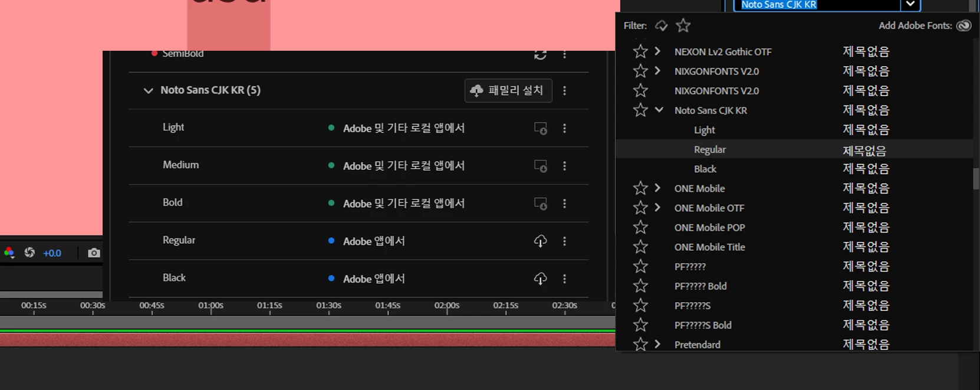Click the Noto Sans CJK KR (5) heading
The height and width of the screenshot is (390, 980).
pyautogui.click(x=211, y=90)
